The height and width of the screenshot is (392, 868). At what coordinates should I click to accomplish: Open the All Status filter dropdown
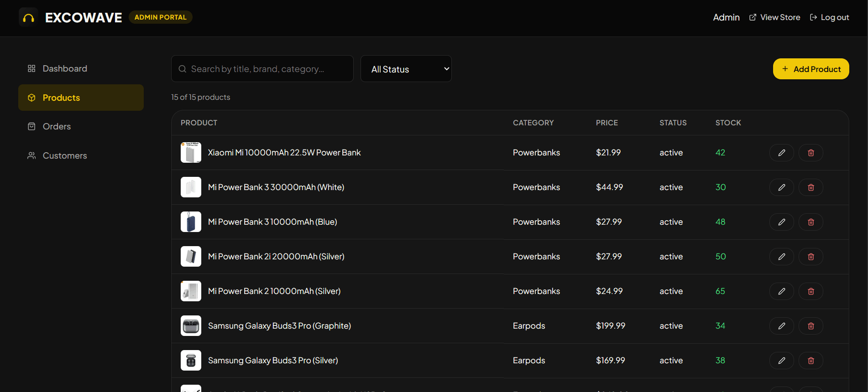tap(406, 69)
